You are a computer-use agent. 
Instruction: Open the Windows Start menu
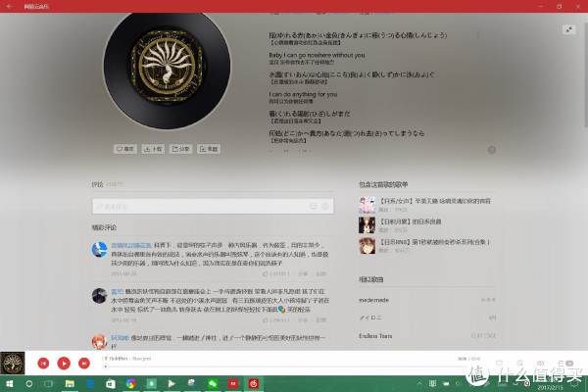coord(10,384)
